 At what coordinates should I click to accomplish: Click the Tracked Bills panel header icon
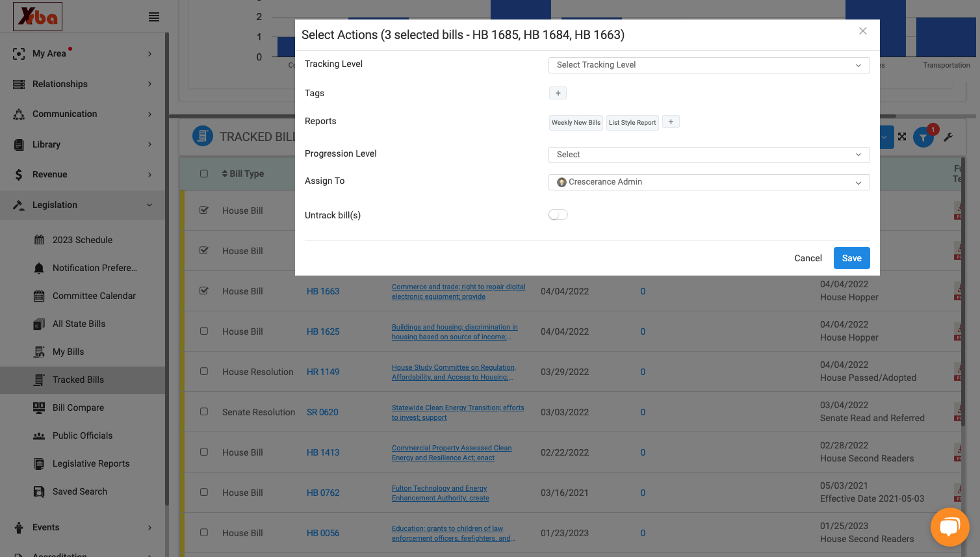203,136
